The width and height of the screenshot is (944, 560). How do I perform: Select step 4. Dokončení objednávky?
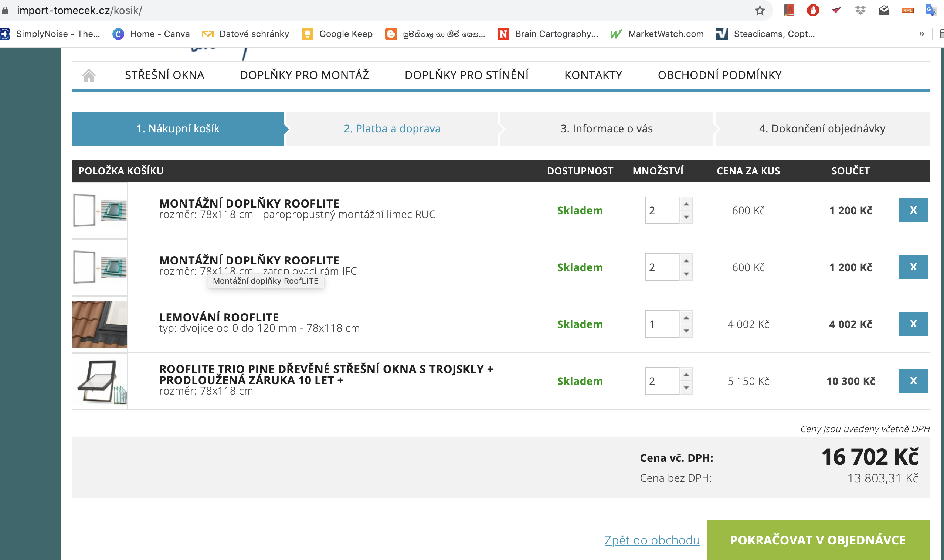pyautogui.click(x=822, y=129)
